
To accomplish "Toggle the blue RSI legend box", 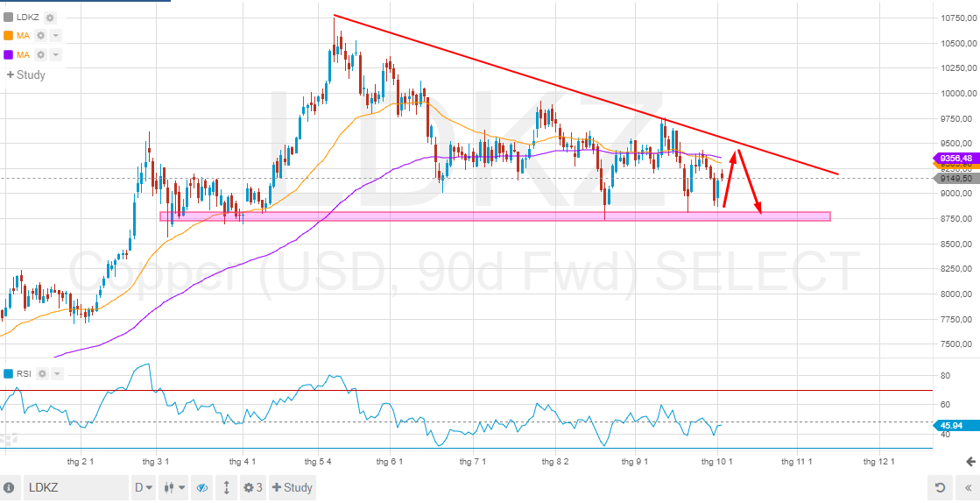I will (x=9, y=373).
